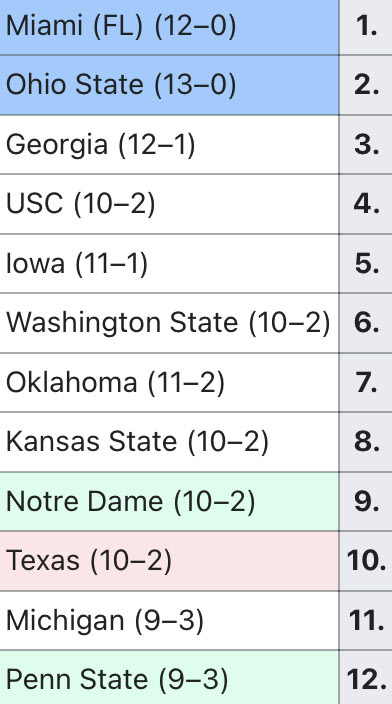Select Georgia (12–1) entry
Viewport: 392px width, 704px height.
click(169, 145)
